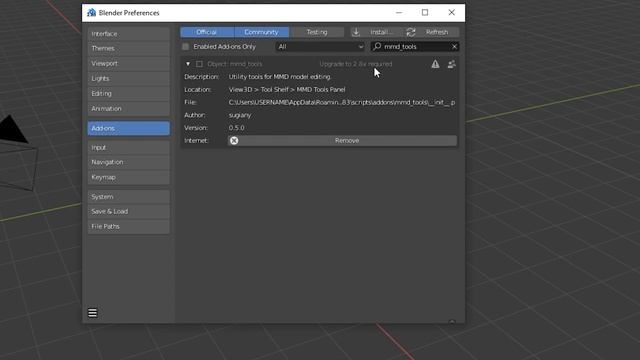Toggle Enabled Add-ons Only checkbox

point(186,47)
